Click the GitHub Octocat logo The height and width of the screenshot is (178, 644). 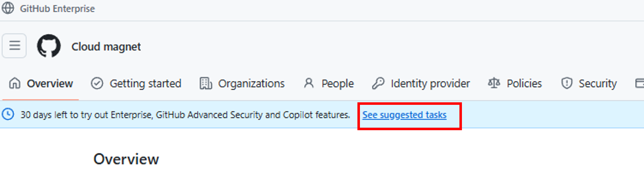coord(49,46)
